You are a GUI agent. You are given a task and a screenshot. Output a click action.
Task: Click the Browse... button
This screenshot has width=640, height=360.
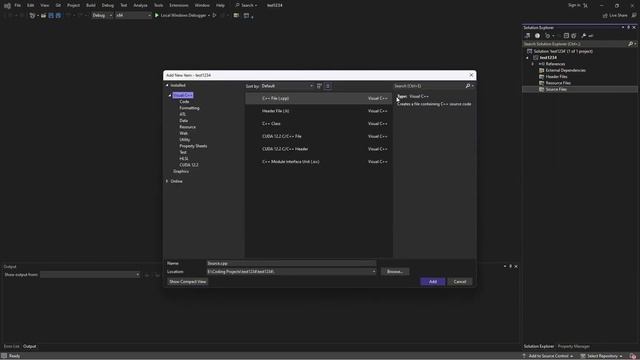(395, 271)
